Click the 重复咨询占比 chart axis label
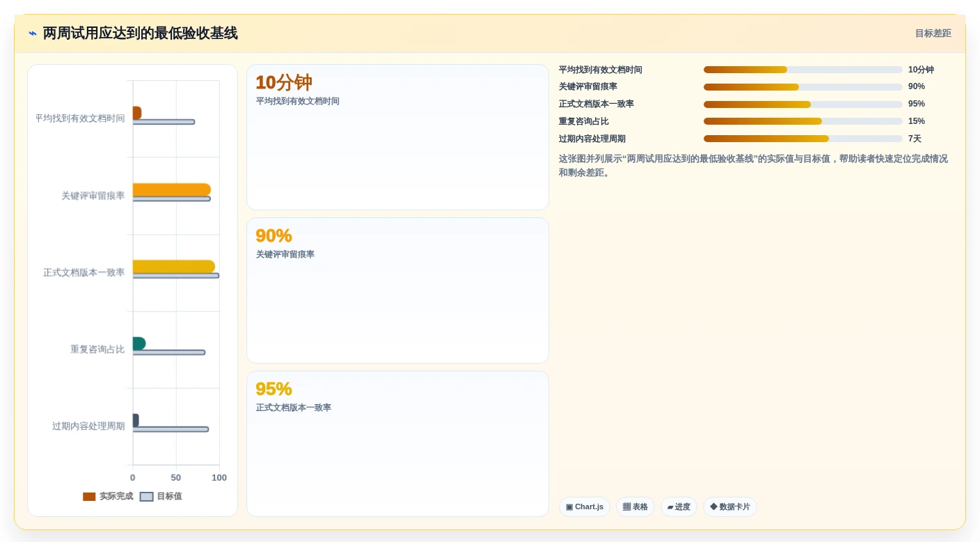 [x=97, y=349]
